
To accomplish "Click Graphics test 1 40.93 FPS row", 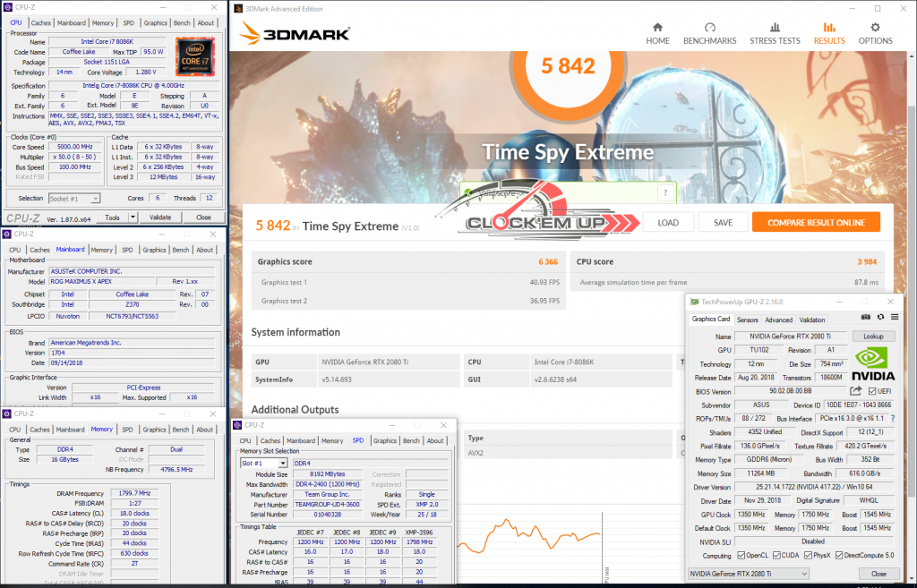I will click(x=408, y=282).
